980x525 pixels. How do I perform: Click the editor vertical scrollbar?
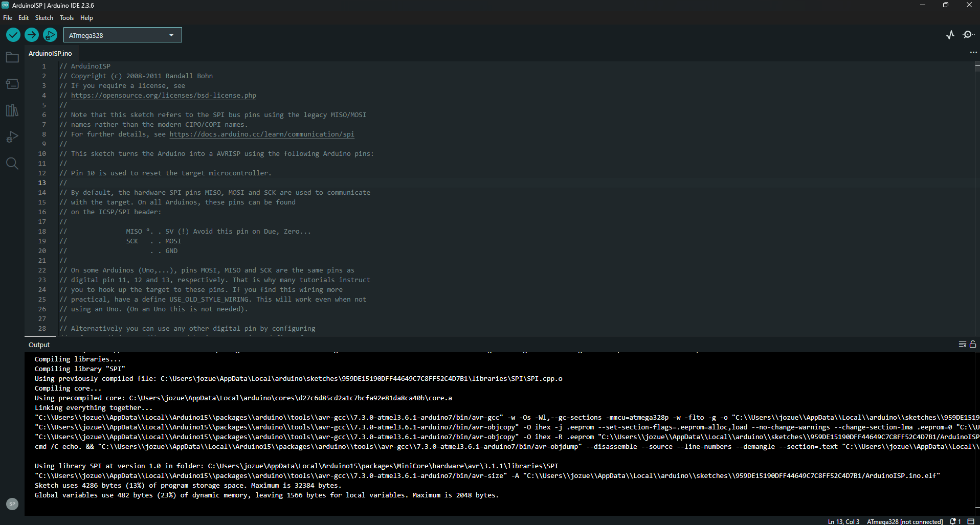[x=977, y=199]
